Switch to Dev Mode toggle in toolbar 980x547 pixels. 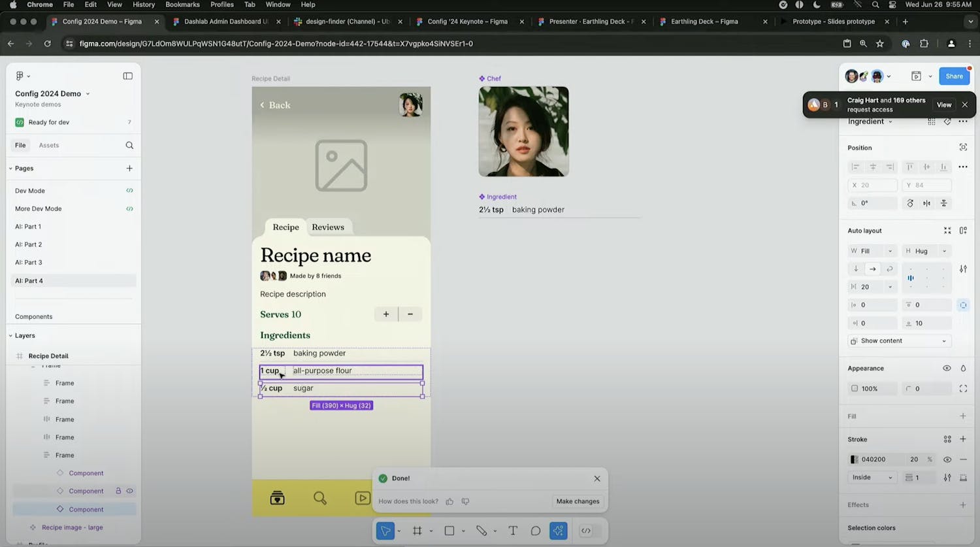tap(586, 531)
